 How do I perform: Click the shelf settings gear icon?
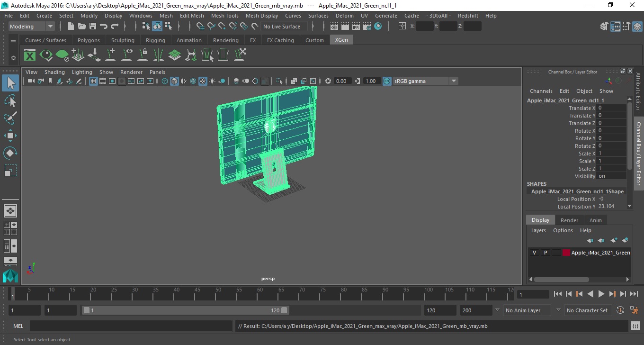tap(13, 58)
